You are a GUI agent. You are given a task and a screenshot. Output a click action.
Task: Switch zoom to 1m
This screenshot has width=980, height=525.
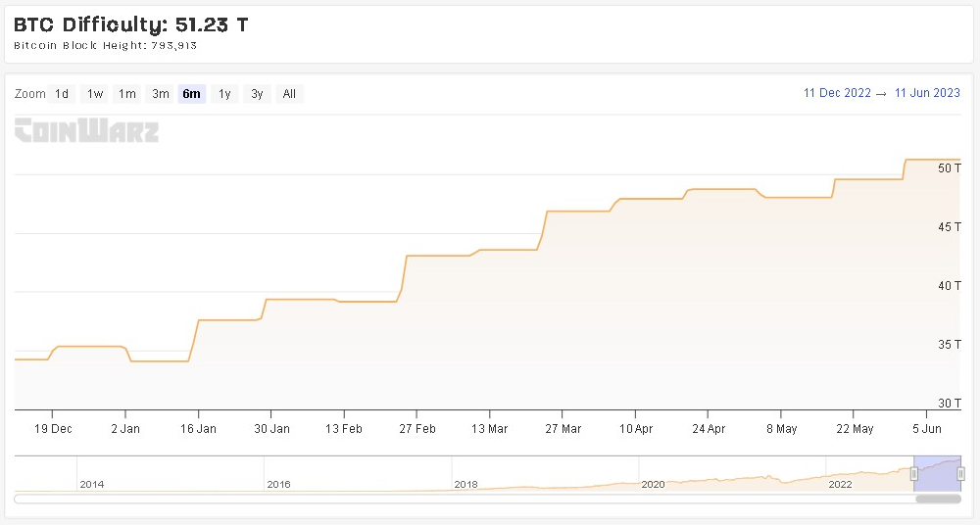coord(127,94)
